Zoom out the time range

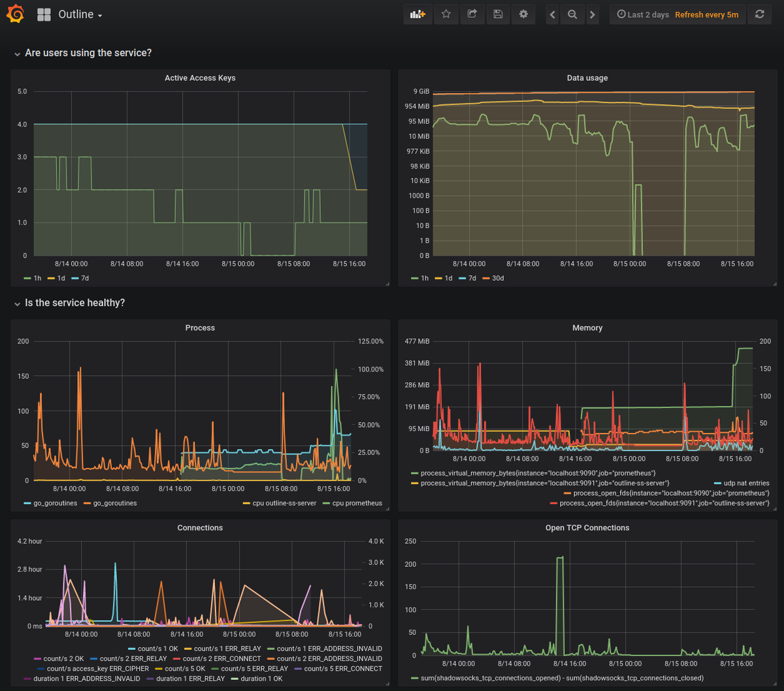(x=572, y=14)
